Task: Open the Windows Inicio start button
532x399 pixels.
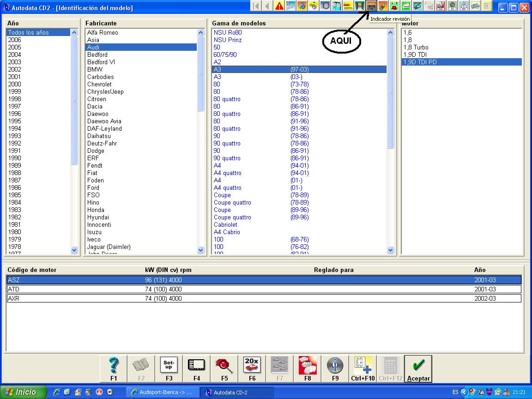Action: [24, 392]
